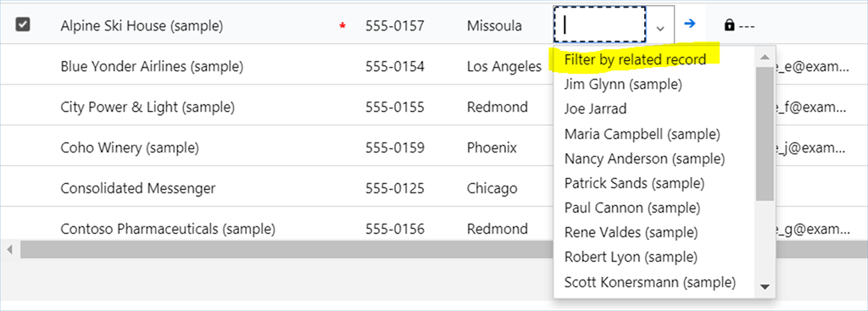Click the lock icon in Alpine row
This screenshot has height=311, width=868.
point(730,25)
